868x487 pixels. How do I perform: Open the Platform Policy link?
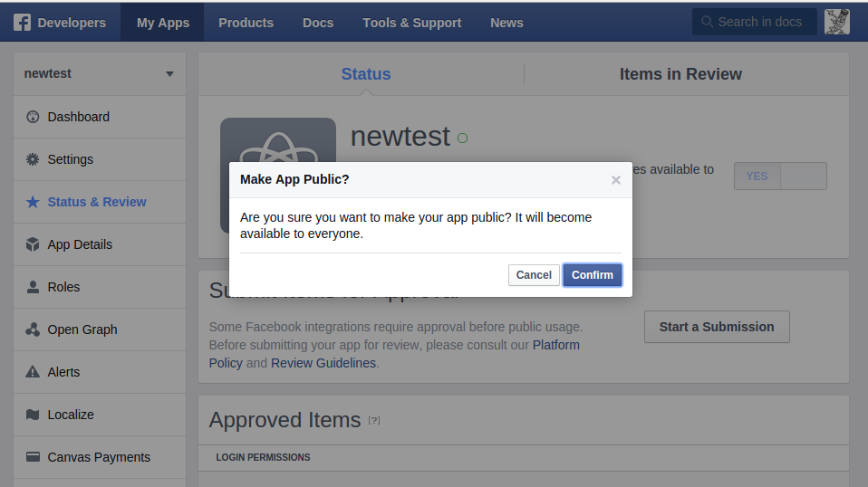pos(555,345)
